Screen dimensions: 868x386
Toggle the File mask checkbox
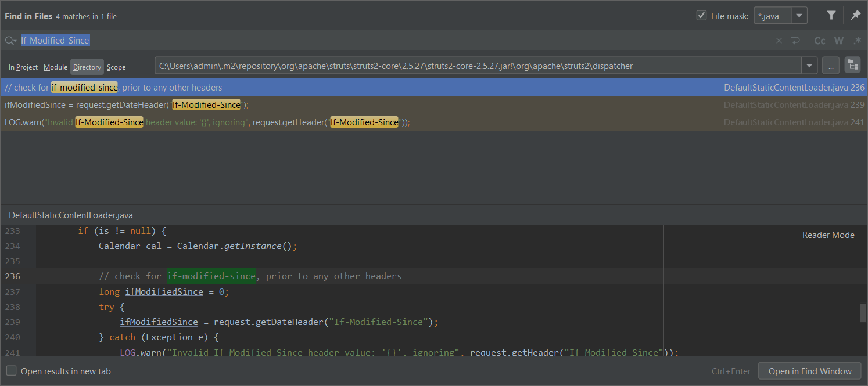(x=701, y=16)
